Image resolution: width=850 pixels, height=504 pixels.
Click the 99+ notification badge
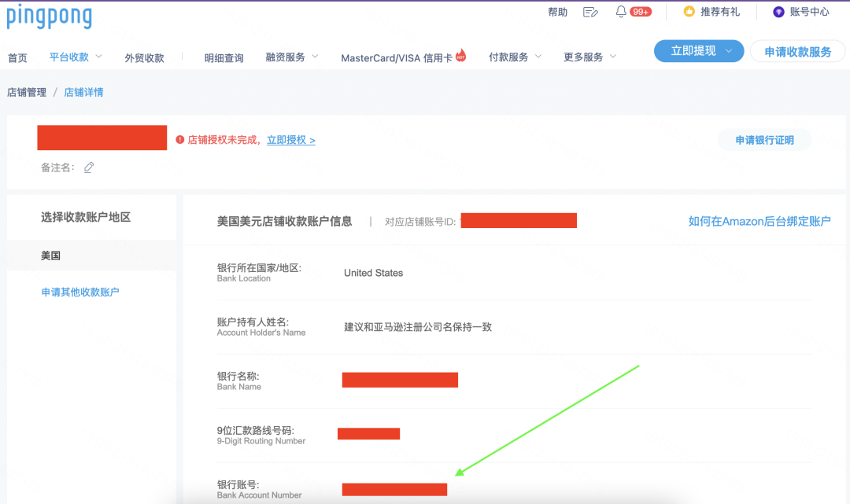click(x=641, y=12)
